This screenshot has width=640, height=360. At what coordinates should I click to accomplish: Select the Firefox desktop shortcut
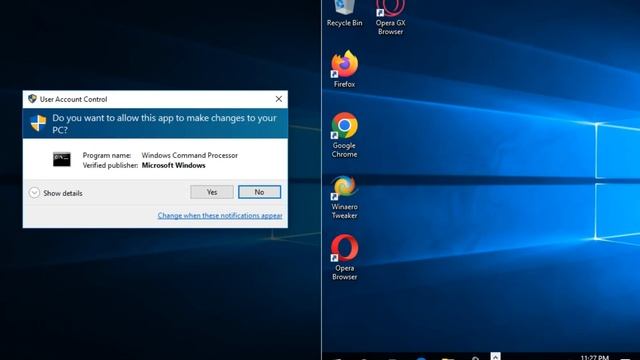[x=344, y=69]
